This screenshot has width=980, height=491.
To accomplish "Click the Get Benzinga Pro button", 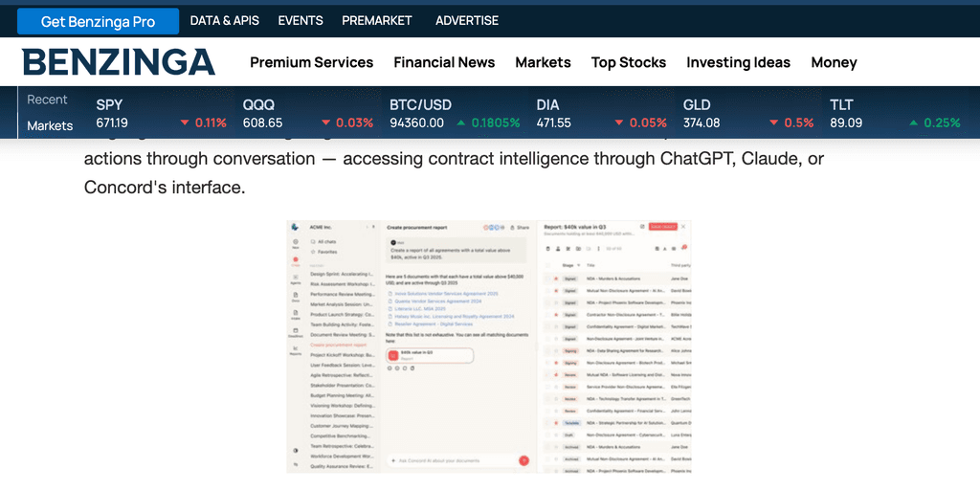I will coord(99,21).
